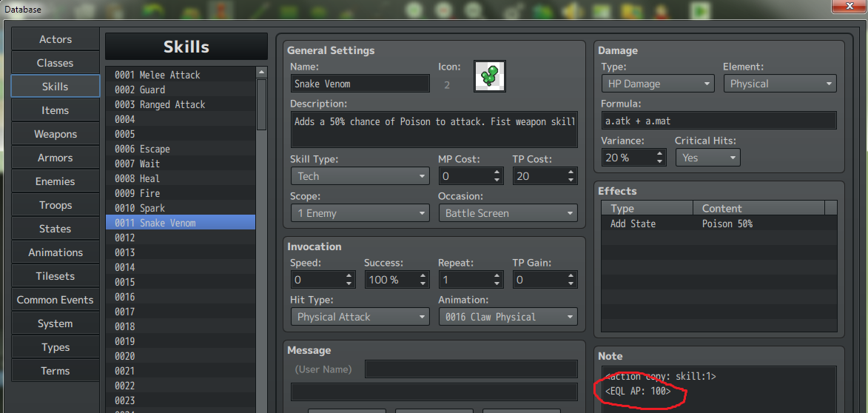Image resolution: width=868 pixels, height=413 pixels.
Task: Click the Success percentage stepper
Action: click(x=397, y=280)
